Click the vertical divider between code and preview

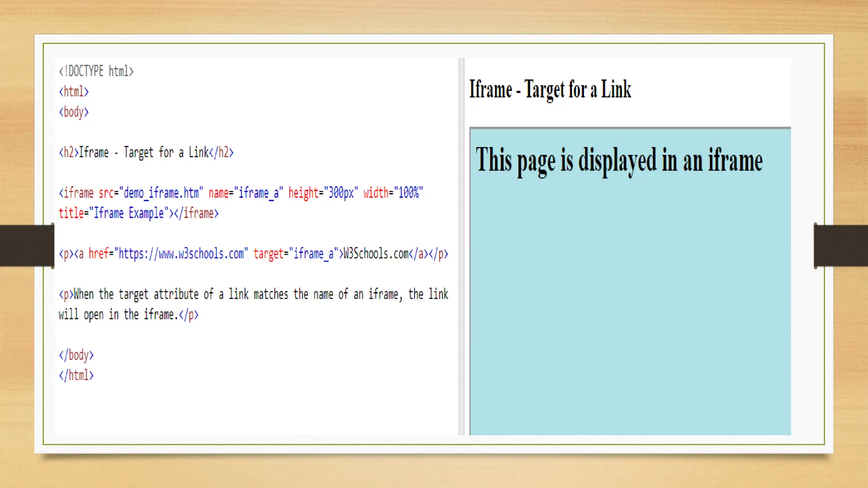coord(462,246)
